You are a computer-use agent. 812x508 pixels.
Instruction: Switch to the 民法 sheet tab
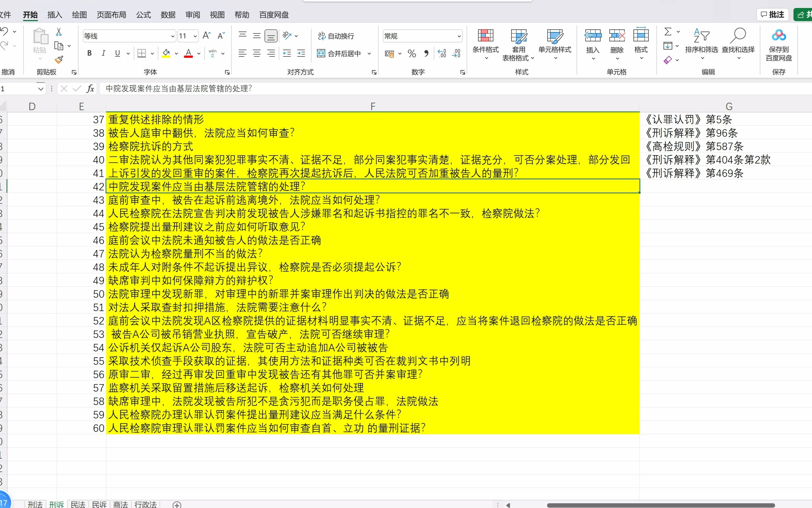tap(78, 504)
